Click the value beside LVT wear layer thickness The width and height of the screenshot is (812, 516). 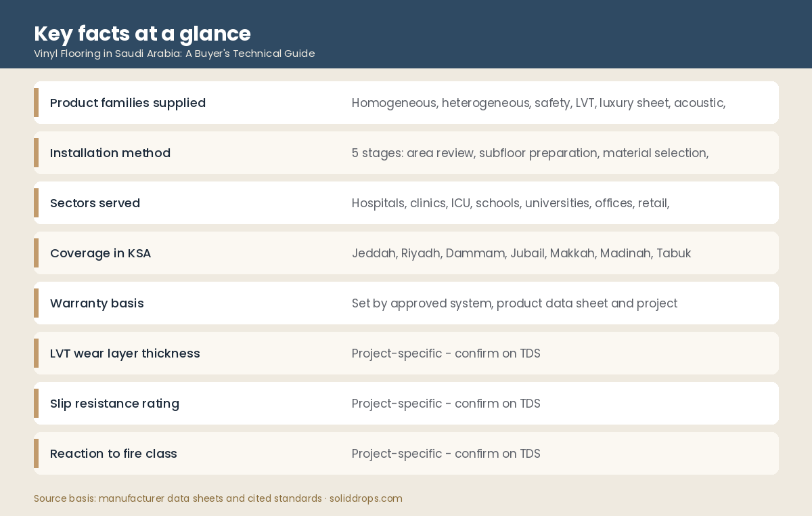(x=446, y=353)
